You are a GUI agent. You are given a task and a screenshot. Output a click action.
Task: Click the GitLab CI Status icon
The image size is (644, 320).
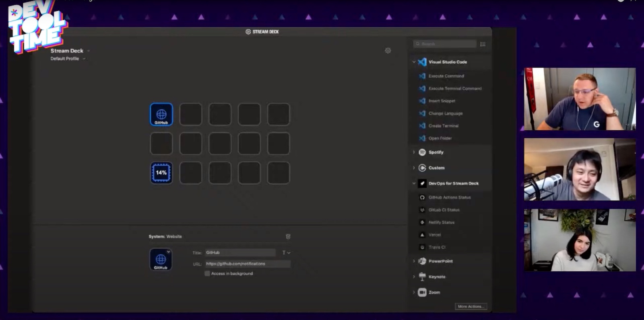[x=422, y=210]
